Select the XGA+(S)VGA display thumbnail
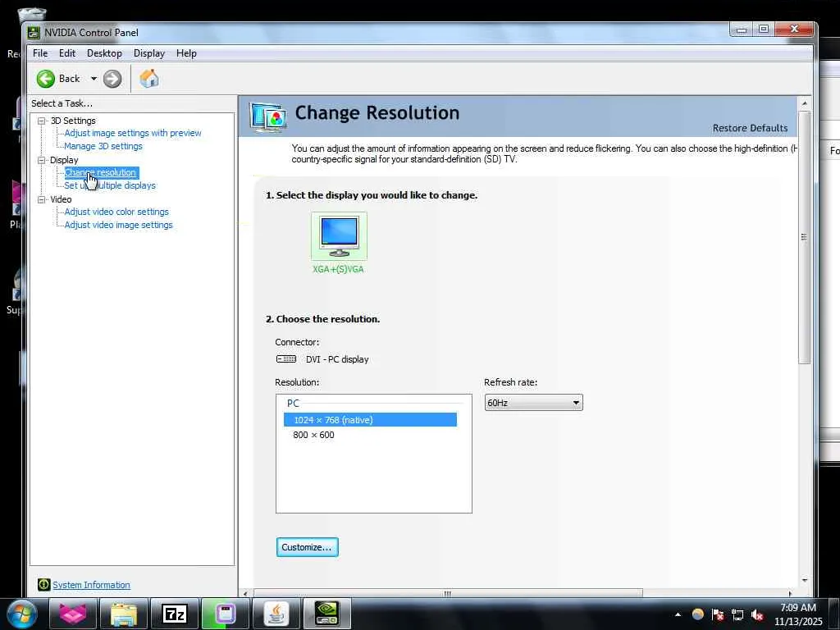Viewport: 840px width, 630px height. pyautogui.click(x=339, y=236)
